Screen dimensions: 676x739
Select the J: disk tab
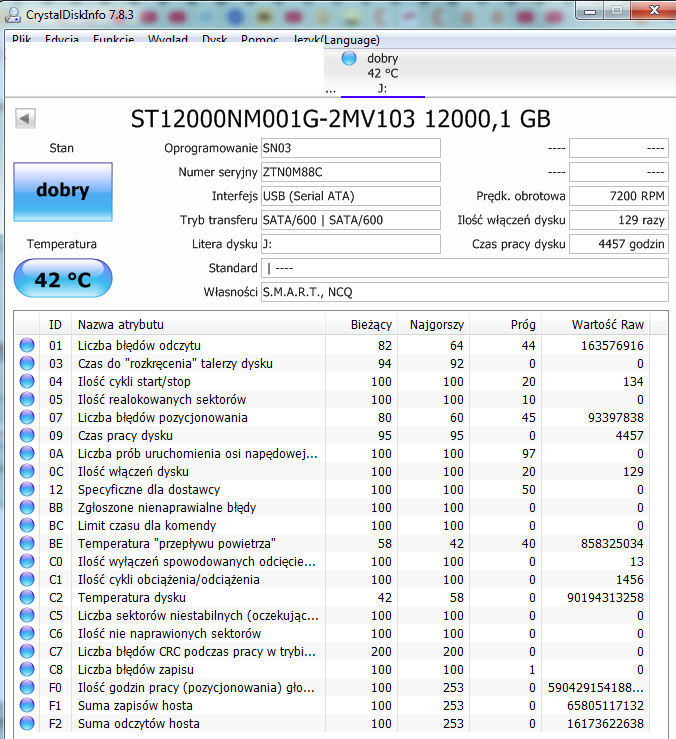click(x=383, y=73)
